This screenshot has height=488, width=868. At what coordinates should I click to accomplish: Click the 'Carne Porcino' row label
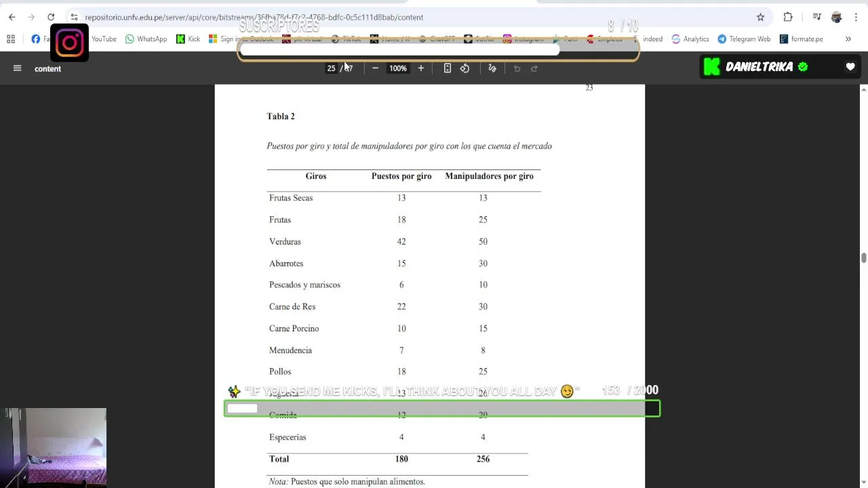(x=294, y=328)
